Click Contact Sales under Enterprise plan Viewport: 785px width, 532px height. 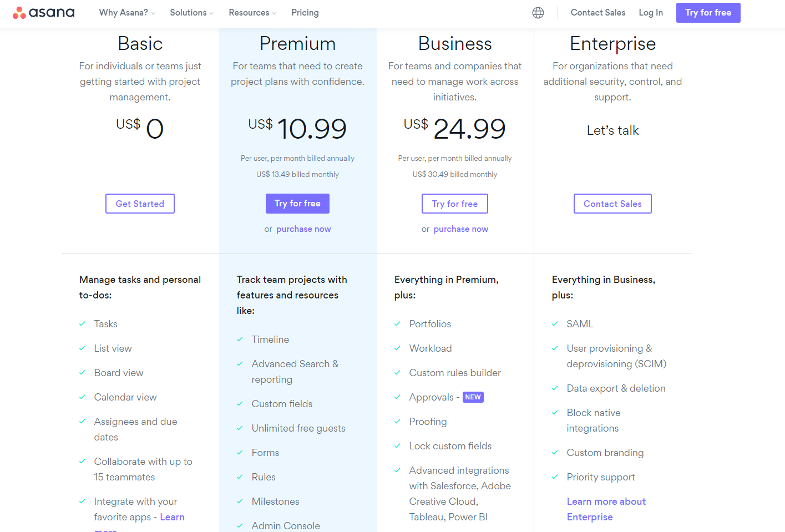pos(612,204)
